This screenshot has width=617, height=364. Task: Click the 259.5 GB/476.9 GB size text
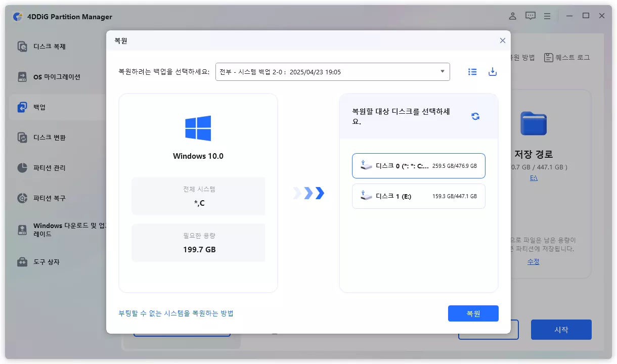coord(455,166)
